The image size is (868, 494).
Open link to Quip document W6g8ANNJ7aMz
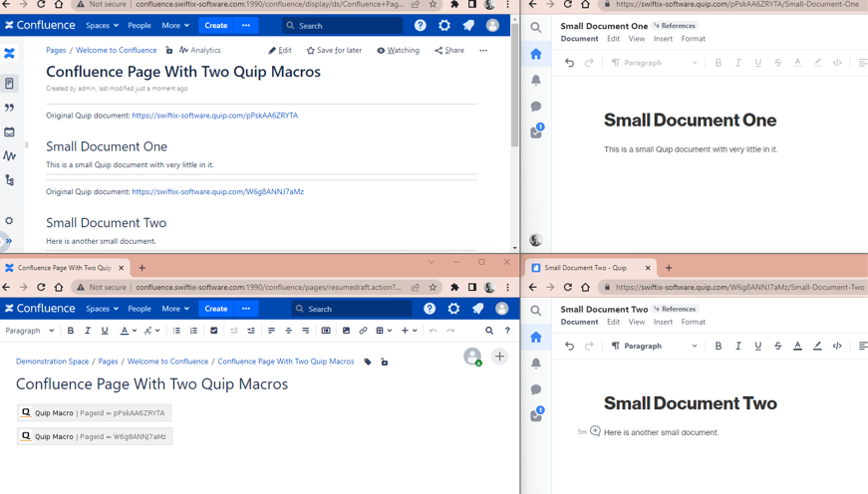pos(217,192)
